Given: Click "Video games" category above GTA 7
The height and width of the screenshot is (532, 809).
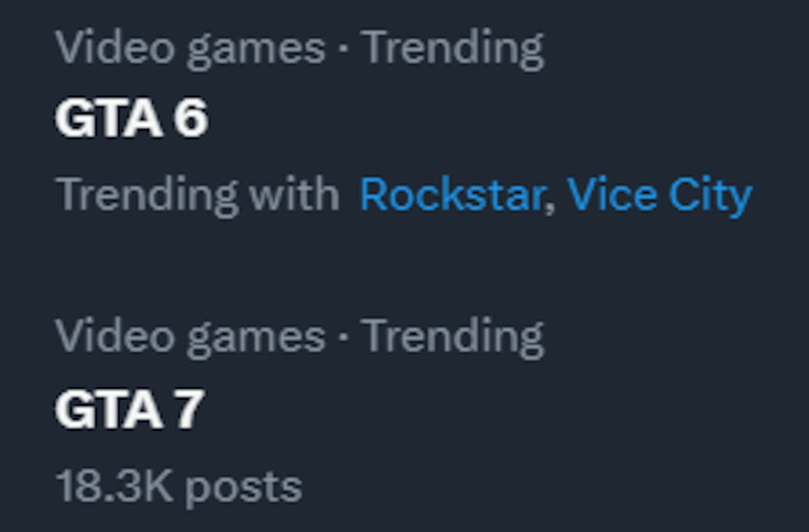Looking at the screenshot, I should click(x=189, y=336).
